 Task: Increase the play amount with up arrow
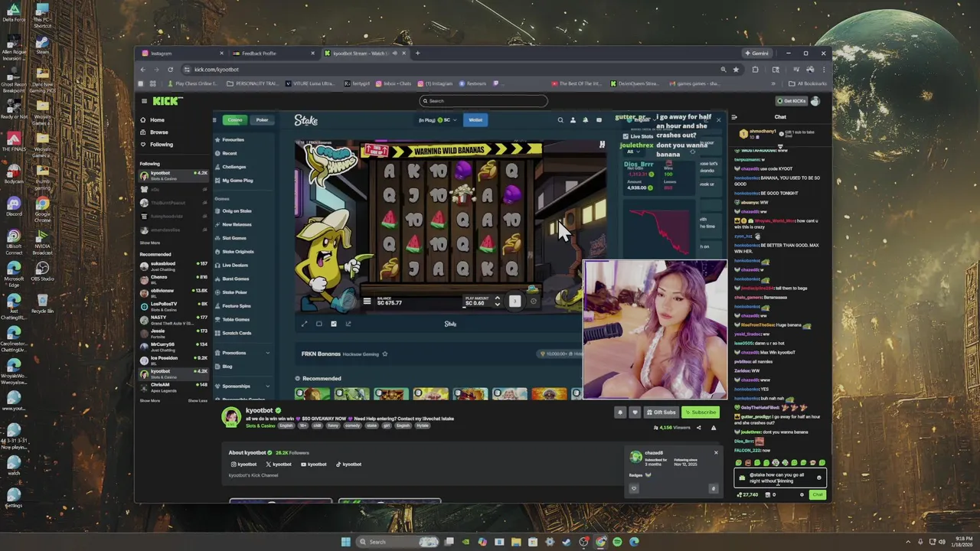[497, 298]
